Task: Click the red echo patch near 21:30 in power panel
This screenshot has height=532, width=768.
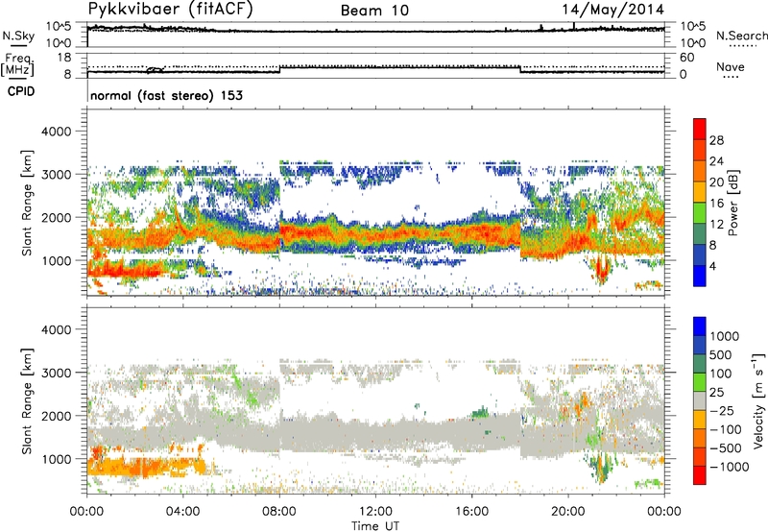Action: point(601,269)
